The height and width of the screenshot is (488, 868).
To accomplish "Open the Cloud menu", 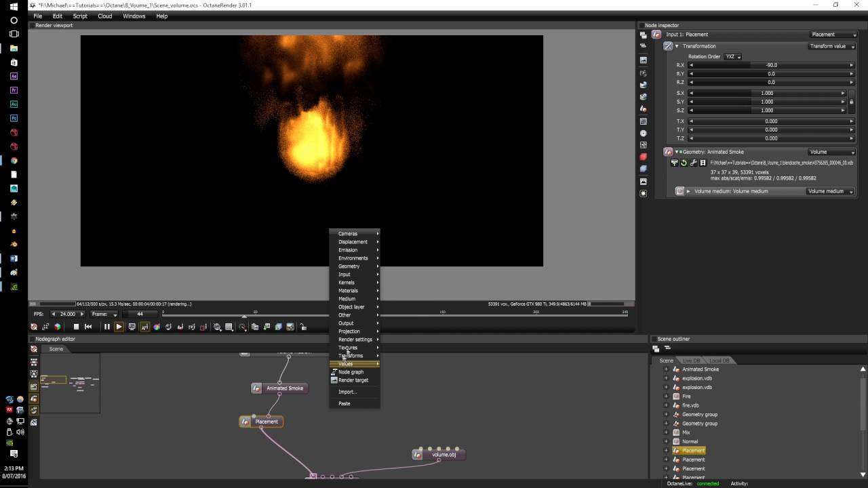I will click(105, 16).
